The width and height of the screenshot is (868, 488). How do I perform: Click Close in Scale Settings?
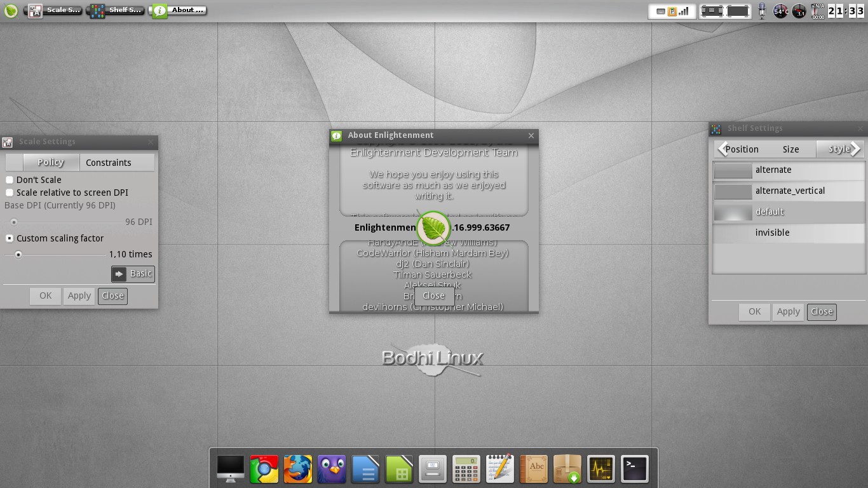(113, 295)
